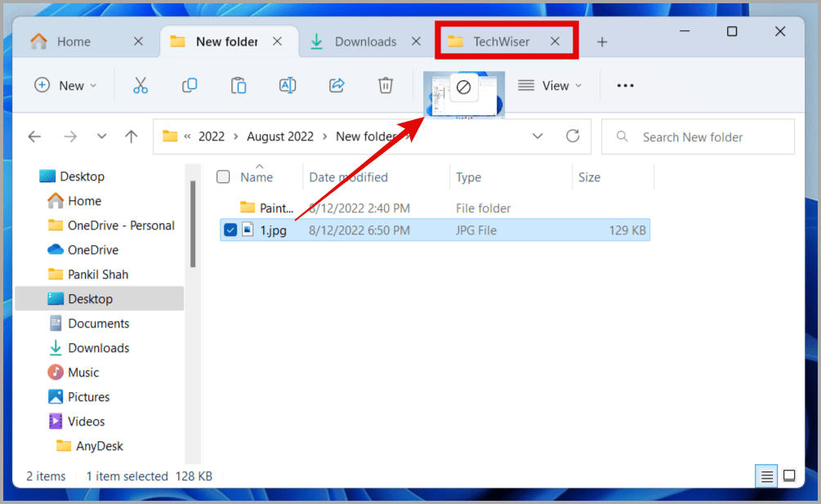The width and height of the screenshot is (821, 504).
Task: Click the Copy icon in toolbar
Action: (189, 85)
